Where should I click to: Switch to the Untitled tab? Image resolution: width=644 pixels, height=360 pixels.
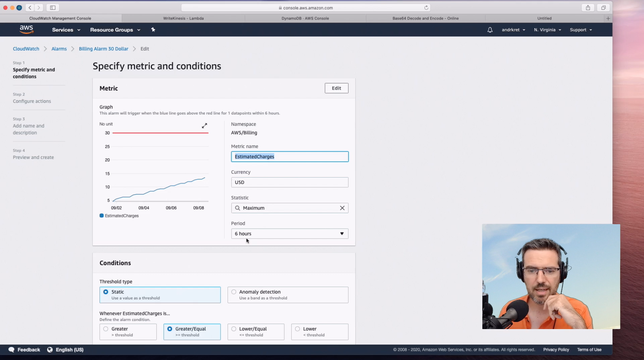[x=545, y=18]
